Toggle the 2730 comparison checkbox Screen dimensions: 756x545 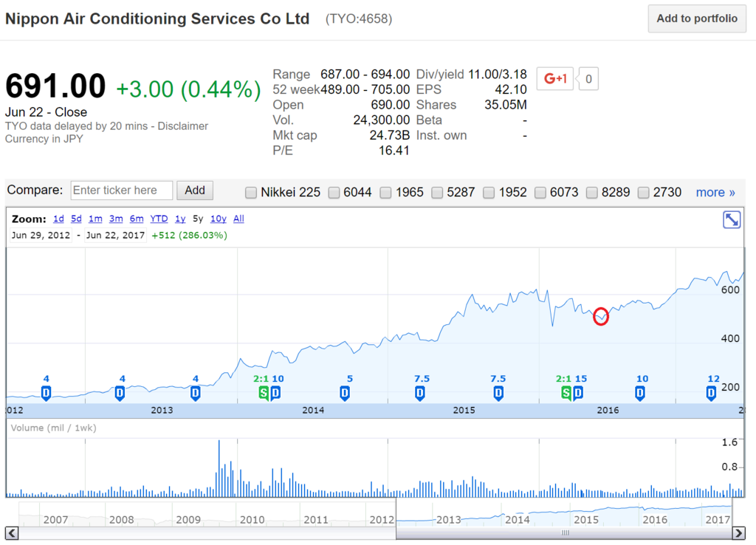tap(643, 193)
